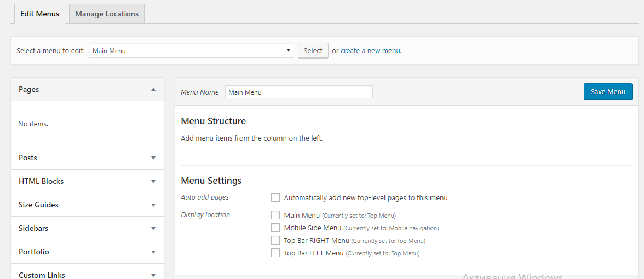644x279 pixels.
Task: Enable automatically add new top-level pages
Action: coord(275,197)
